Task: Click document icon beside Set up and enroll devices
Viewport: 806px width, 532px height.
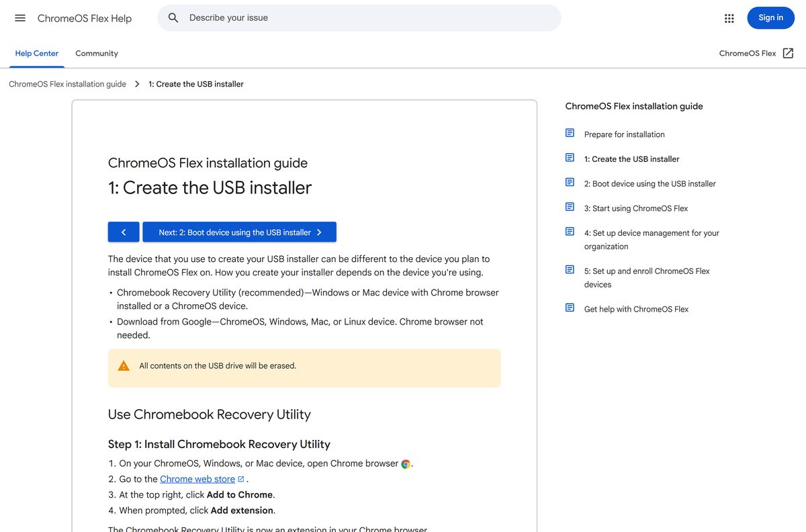Action: click(x=570, y=269)
